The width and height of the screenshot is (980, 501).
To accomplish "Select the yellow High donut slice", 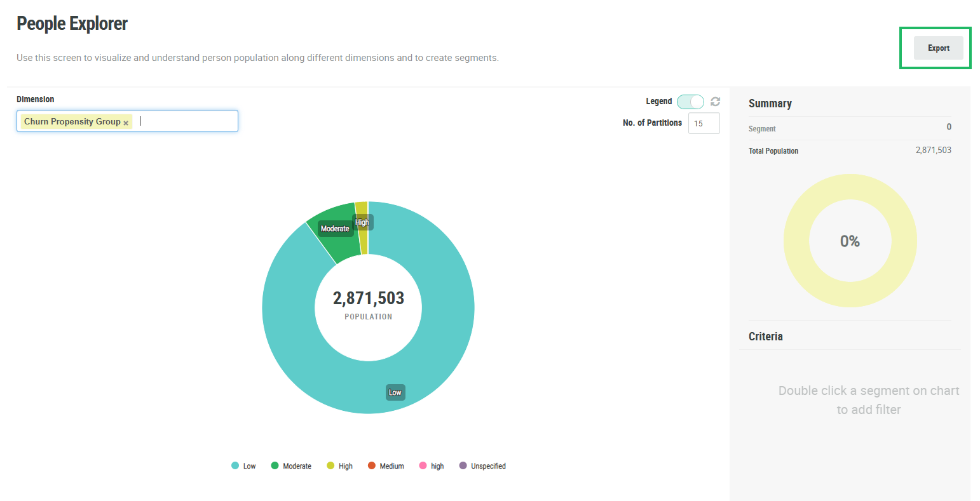I will [x=362, y=241].
